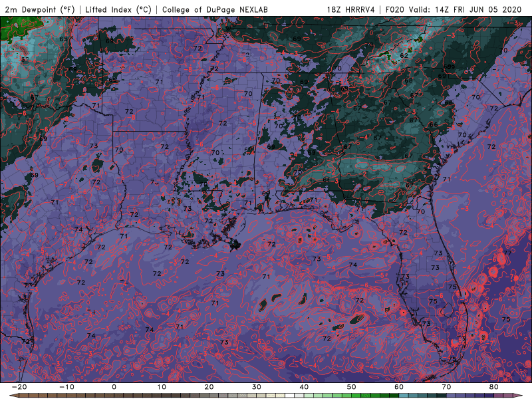Click the '40' label on the color scale
Image resolution: width=532 pixels, height=399 pixels.
304,387
